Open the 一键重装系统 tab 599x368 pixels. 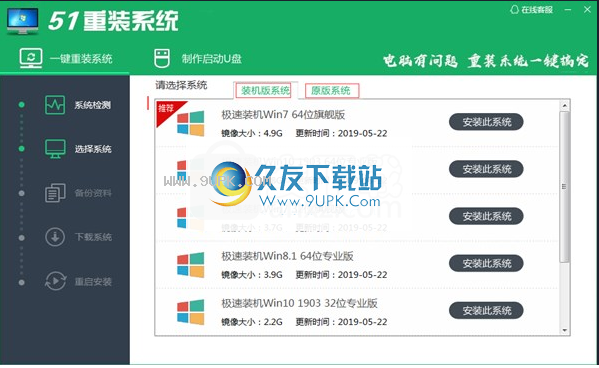(x=66, y=58)
